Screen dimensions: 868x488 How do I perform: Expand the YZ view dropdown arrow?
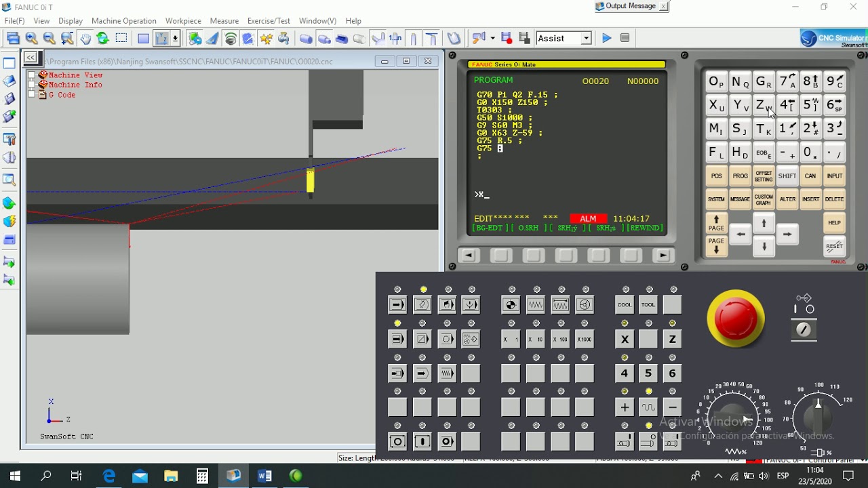pos(176,39)
